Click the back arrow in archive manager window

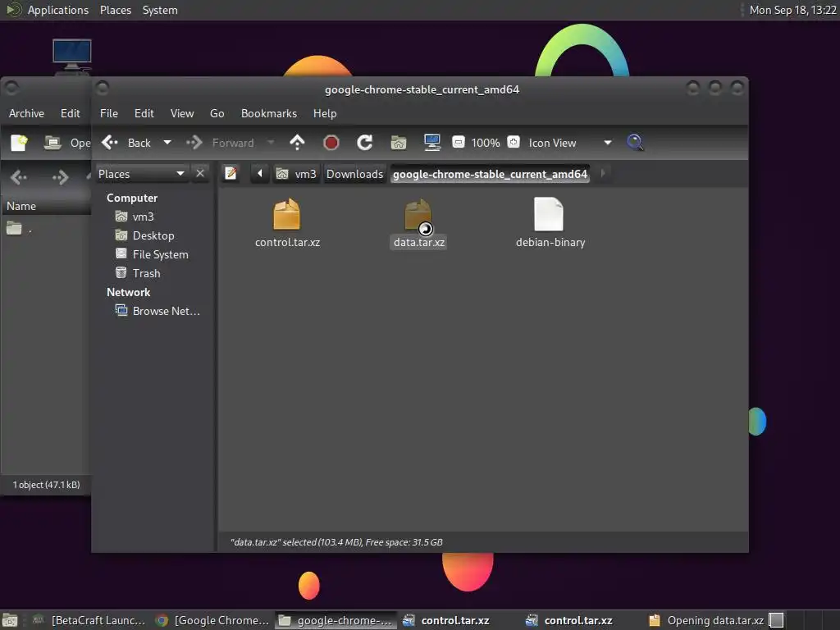tap(19, 177)
